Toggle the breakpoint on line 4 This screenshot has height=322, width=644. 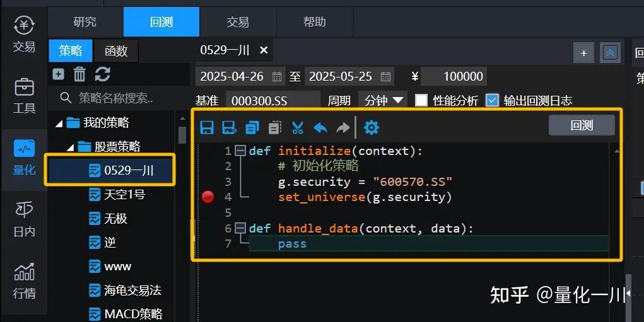pyautogui.click(x=208, y=197)
